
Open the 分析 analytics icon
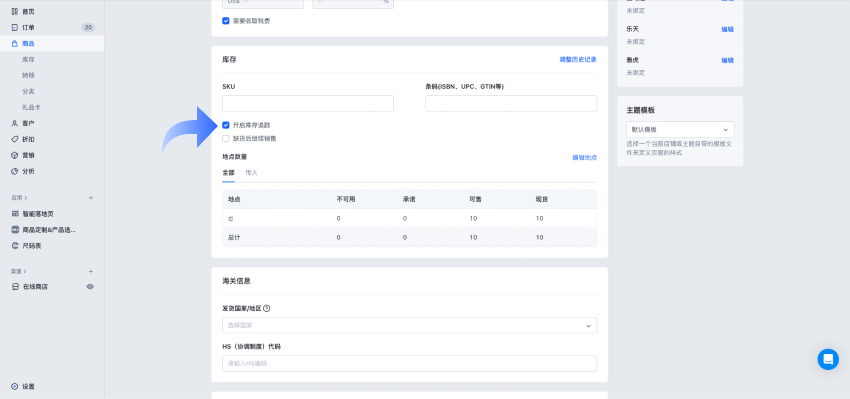point(15,171)
